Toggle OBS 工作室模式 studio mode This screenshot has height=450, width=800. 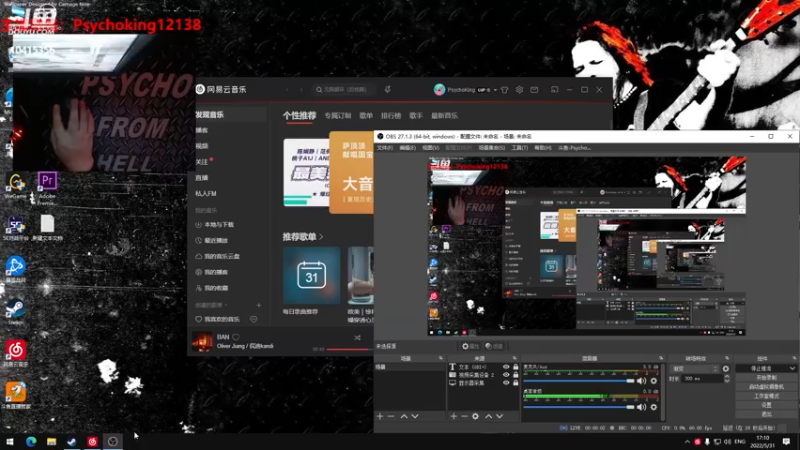[766, 396]
